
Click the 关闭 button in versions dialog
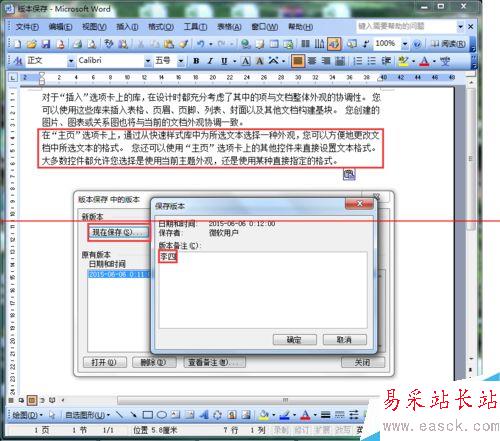tap(363, 362)
